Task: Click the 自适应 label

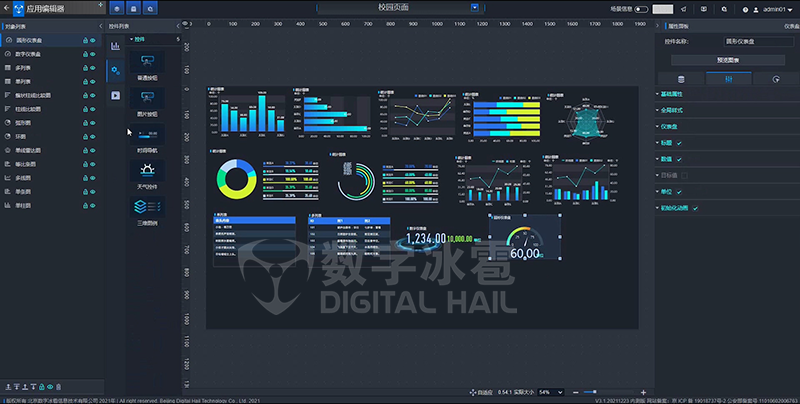Action: click(x=484, y=392)
